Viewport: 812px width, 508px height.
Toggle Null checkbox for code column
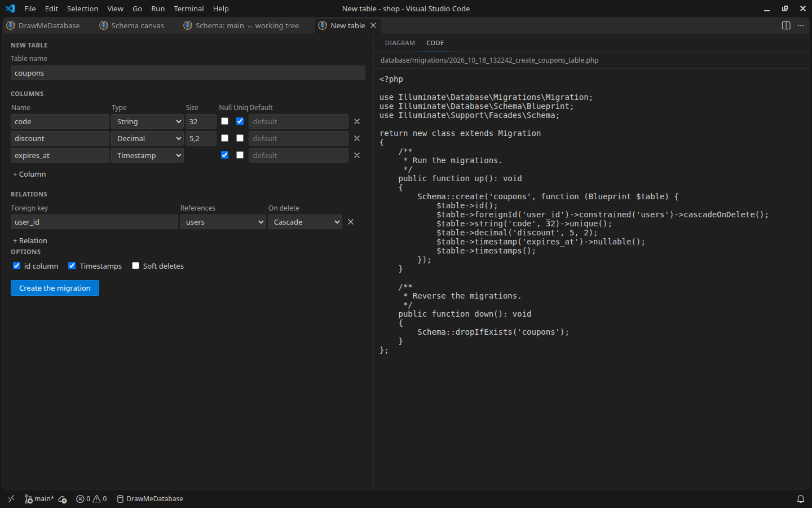(225, 121)
